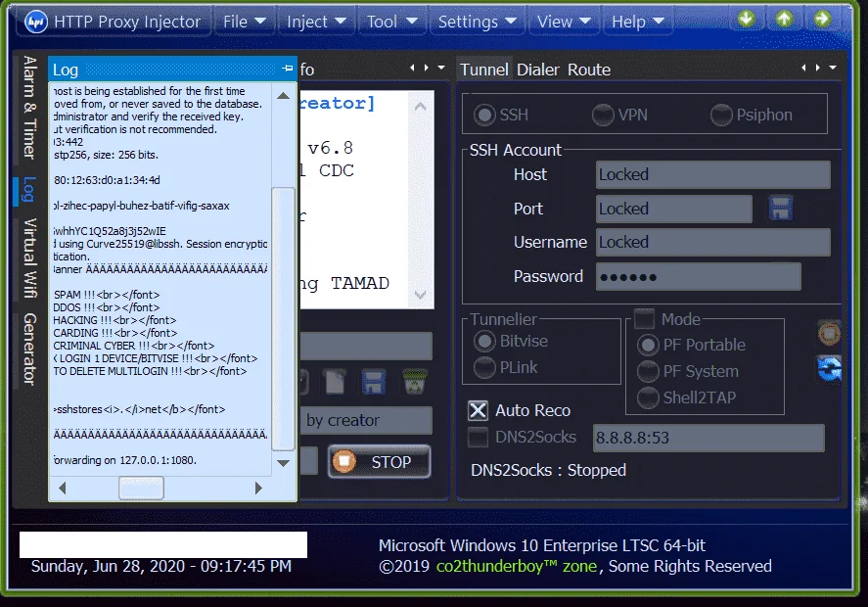868x607 pixels.
Task: Click the green down-arrow icon in title bar
Action: 747,20
